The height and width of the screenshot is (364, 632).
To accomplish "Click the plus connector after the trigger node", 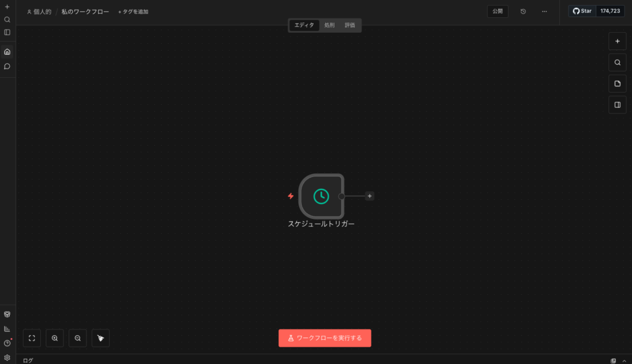I will coord(370,196).
